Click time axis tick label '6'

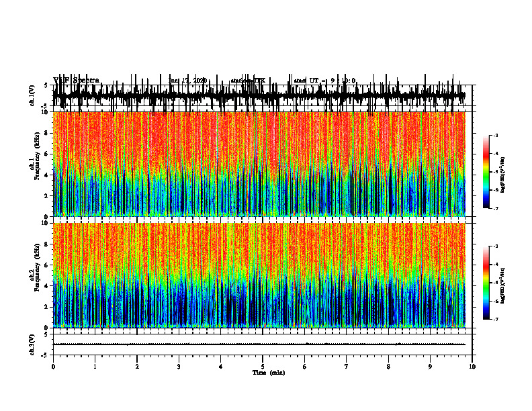(x=305, y=367)
